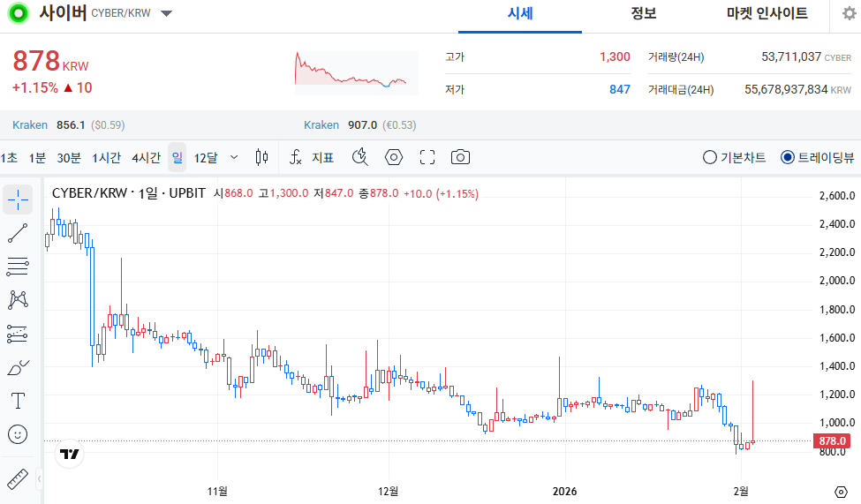The width and height of the screenshot is (861, 504).
Task: Open the 마켓 인사이트 tab
Action: [767, 13]
